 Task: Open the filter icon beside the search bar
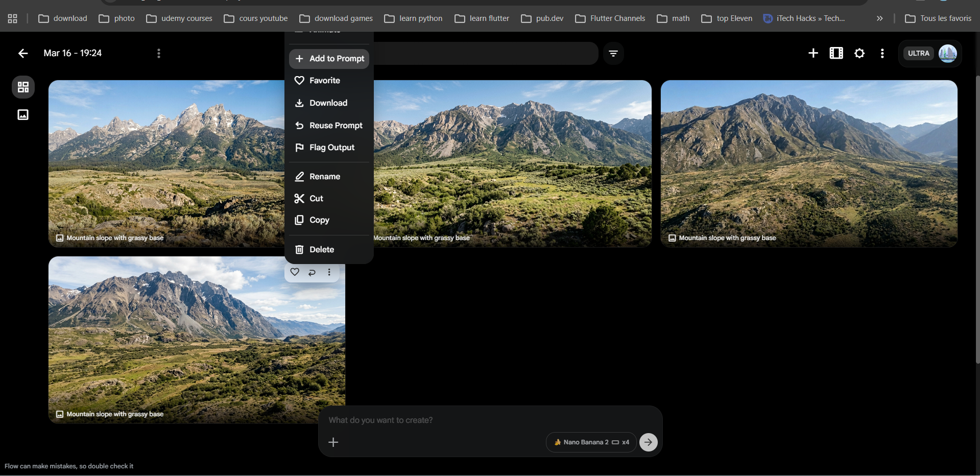pyautogui.click(x=613, y=53)
